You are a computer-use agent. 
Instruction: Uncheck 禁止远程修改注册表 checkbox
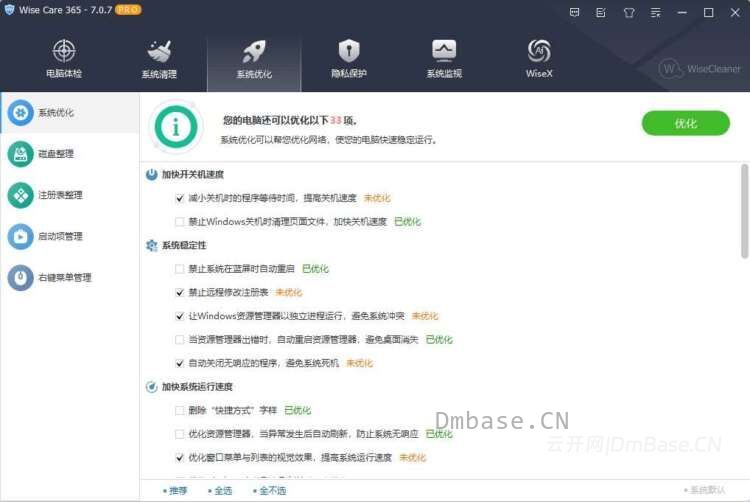tap(179, 293)
